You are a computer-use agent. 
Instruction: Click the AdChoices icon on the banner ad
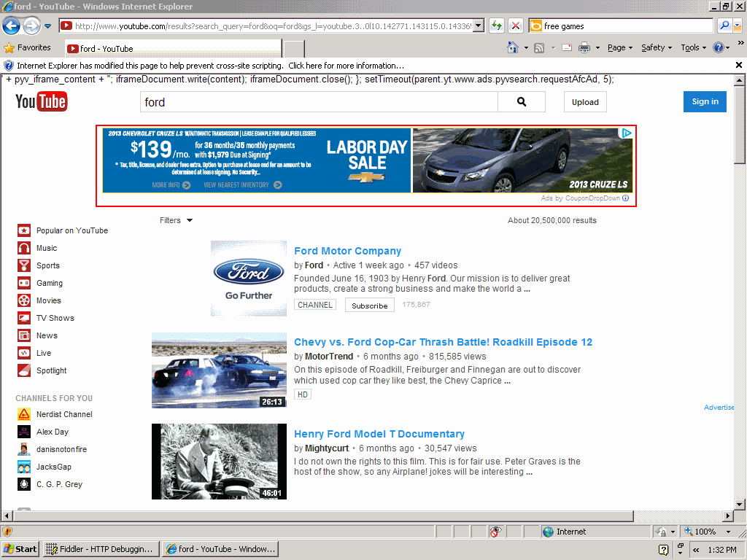tap(627, 133)
